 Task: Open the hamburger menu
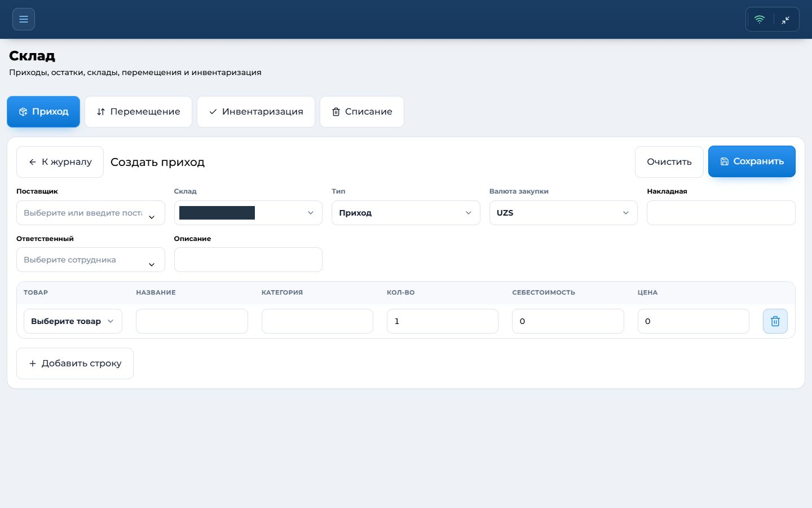24,19
